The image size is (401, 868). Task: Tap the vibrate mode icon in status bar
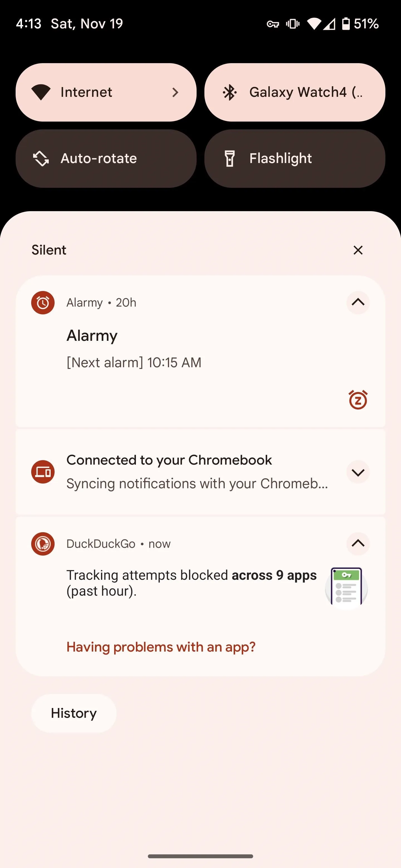tap(293, 24)
